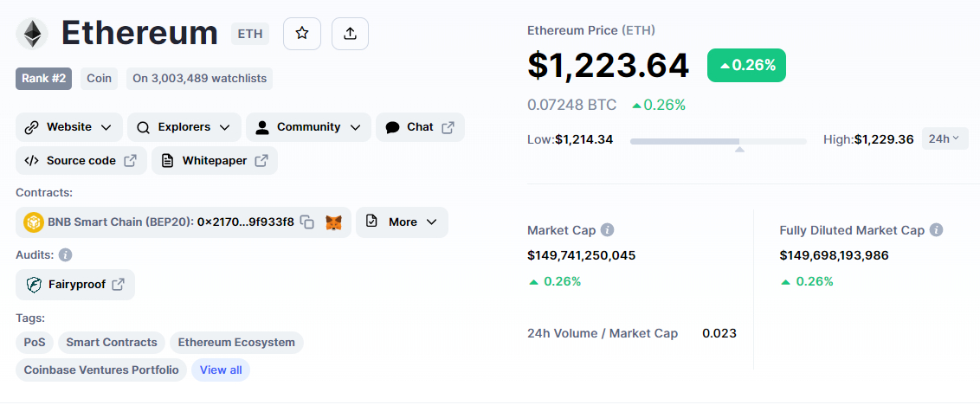Select the Coinbase Ventures Portfolio tag
Screen dimensions: 980x405
pyautogui.click(x=101, y=370)
